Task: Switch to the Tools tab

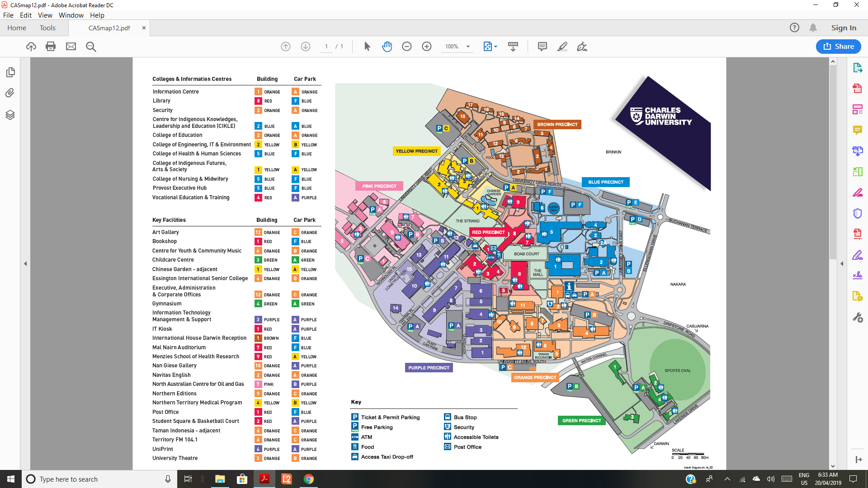Action: 47,28
